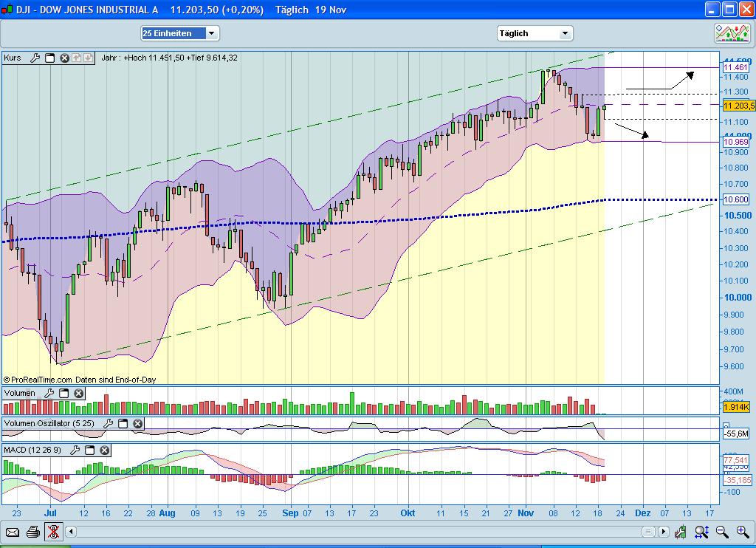
Task: Send the chart by email with the envelope icon
Action: 12,532
